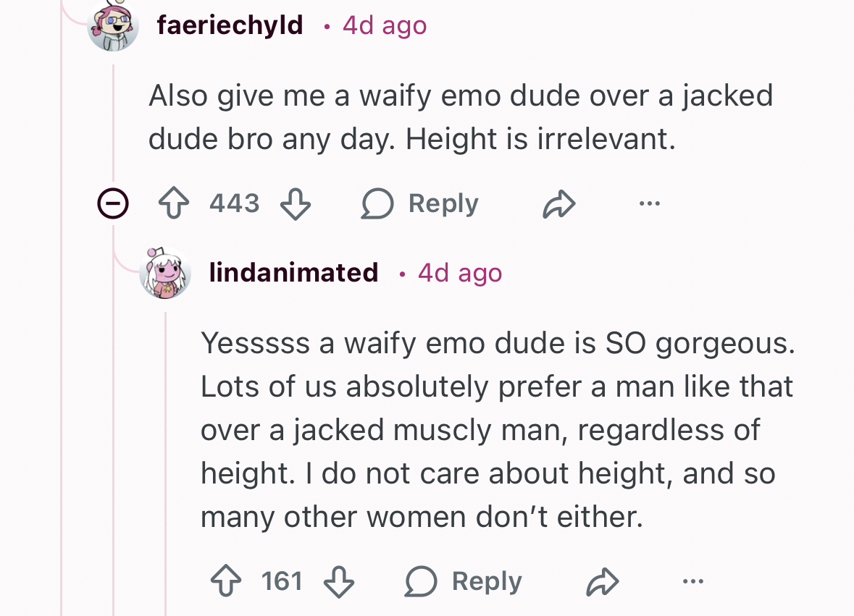Upvote lindanimated's reply

226,582
